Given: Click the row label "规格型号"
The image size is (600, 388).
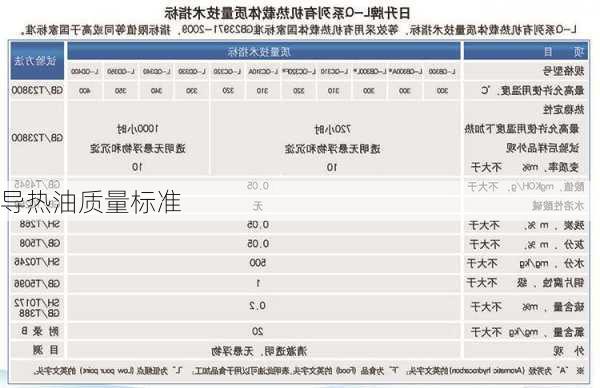Looking at the screenshot, I should 564,71.
